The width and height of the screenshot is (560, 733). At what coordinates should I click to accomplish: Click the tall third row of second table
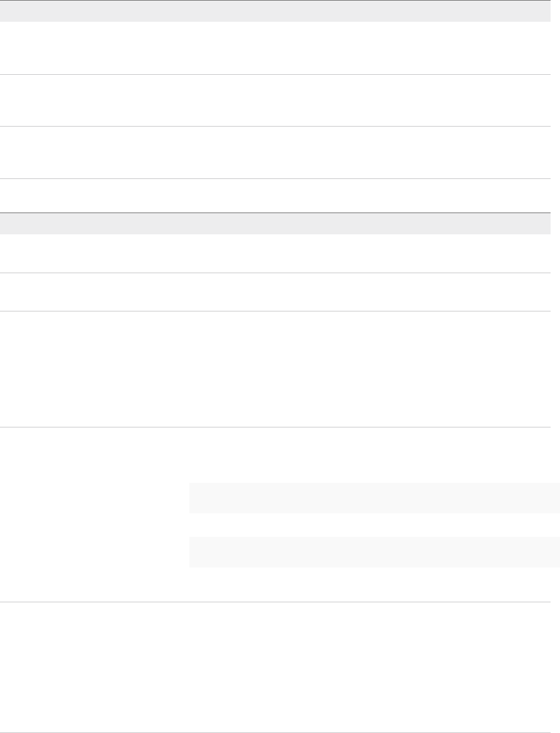[x=275, y=369]
